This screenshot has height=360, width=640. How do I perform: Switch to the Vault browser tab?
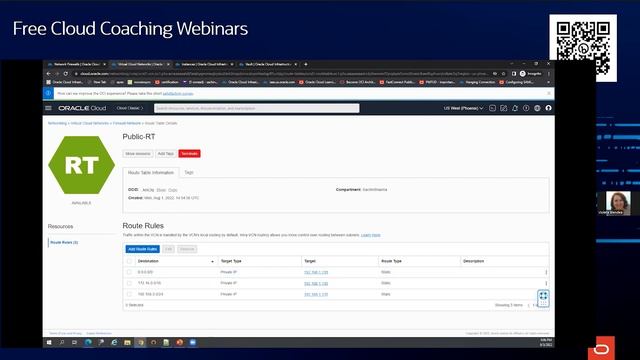[x=268, y=64]
